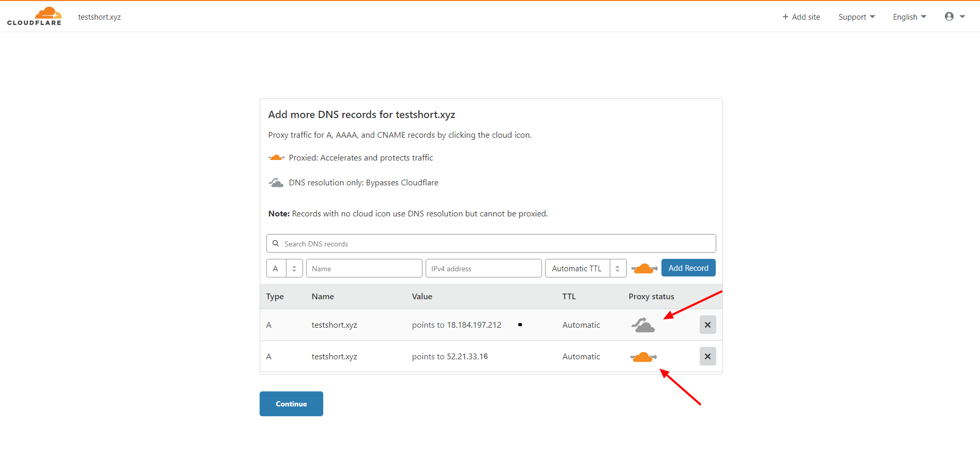Click the Proxy status column header
980x453 pixels.
(652, 297)
